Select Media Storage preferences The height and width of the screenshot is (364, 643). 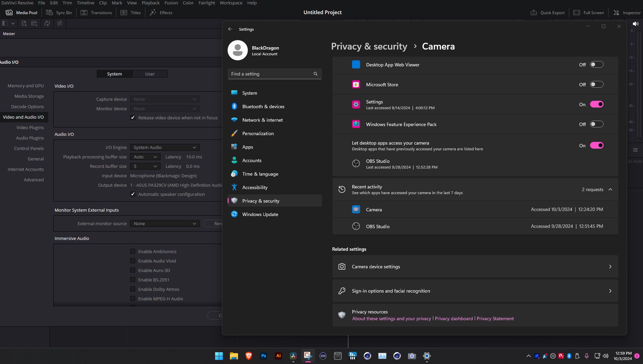click(x=29, y=96)
